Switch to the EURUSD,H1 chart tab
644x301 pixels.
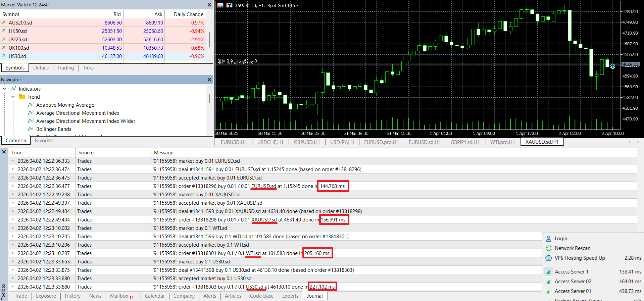coord(234,142)
